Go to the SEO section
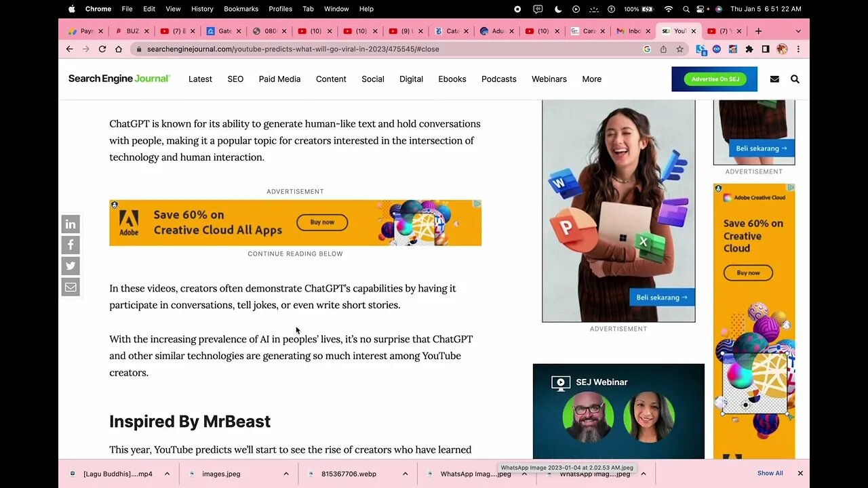This screenshot has width=868, height=488. [x=235, y=79]
